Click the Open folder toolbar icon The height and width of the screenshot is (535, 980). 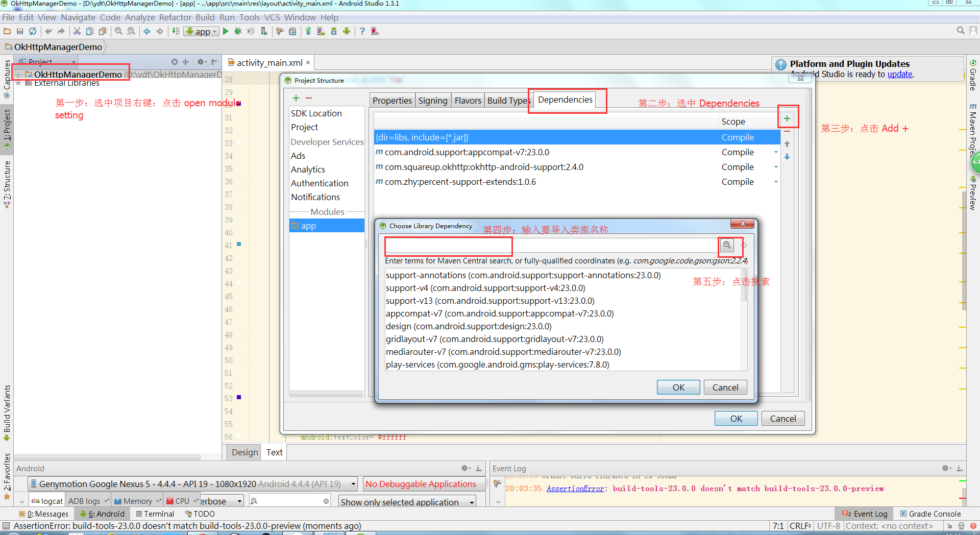point(7,31)
